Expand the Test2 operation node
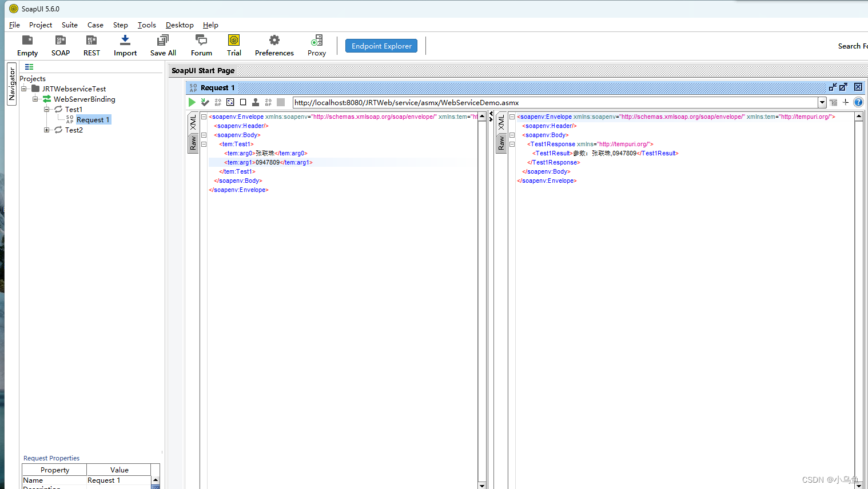Viewport: 868px width, 489px height. [x=47, y=130]
